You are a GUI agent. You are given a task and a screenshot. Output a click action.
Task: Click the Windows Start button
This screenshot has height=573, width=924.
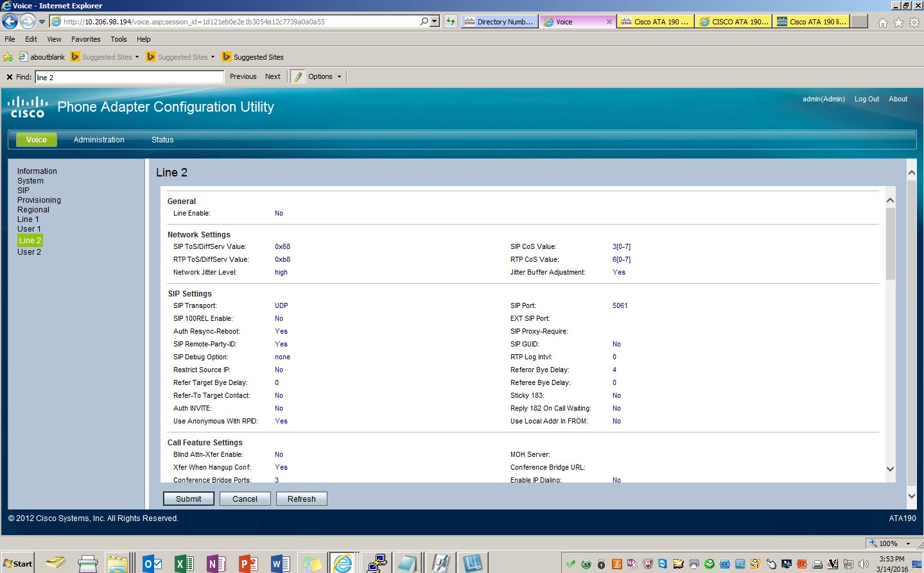[17, 563]
